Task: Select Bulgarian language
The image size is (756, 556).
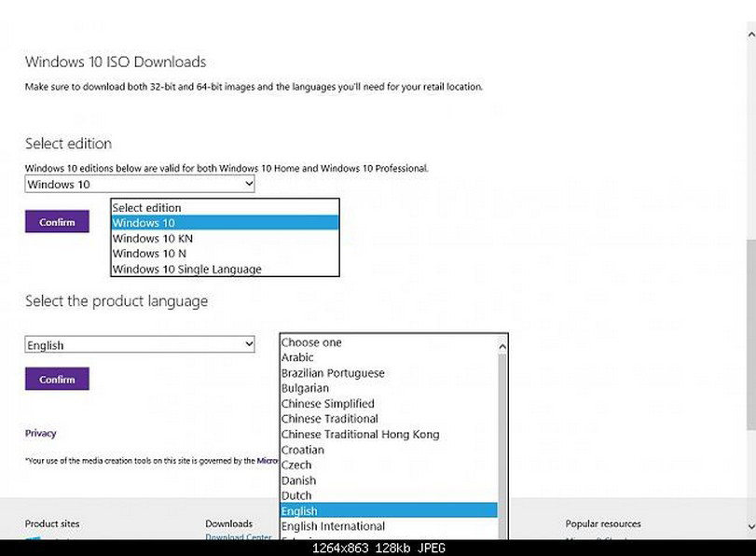Action: click(389, 388)
